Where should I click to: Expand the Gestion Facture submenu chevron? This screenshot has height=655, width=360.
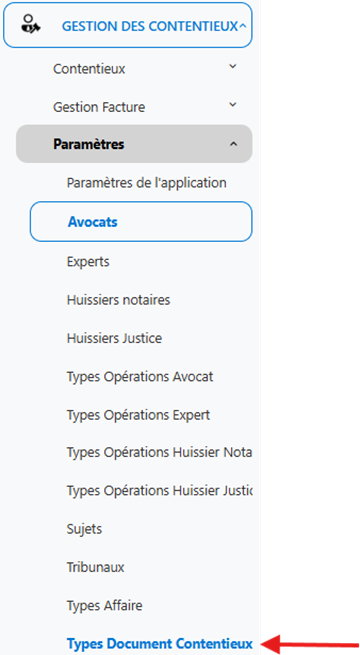click(233, 104)
